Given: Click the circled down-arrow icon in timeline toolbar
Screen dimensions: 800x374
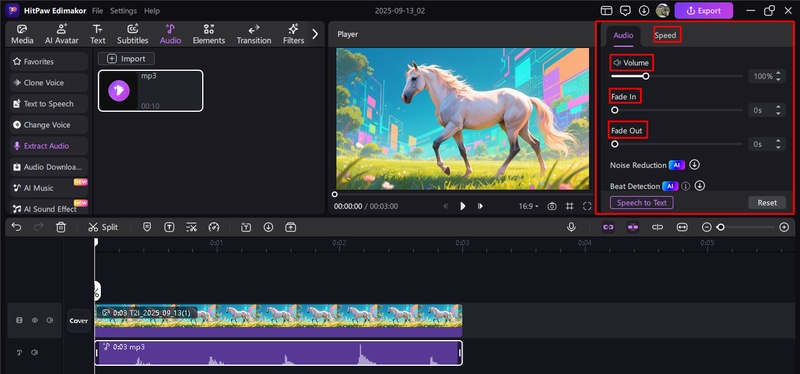Looking at the screenshot, I should [x=268, y=227].
